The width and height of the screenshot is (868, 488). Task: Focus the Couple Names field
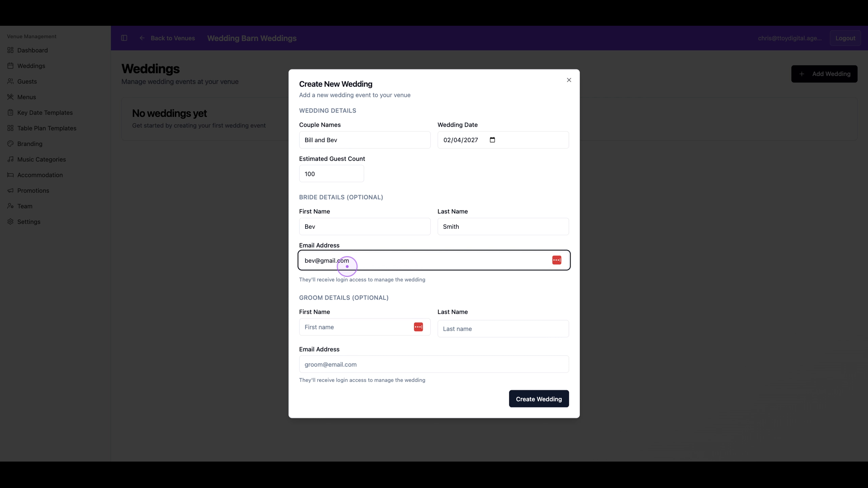364,140
